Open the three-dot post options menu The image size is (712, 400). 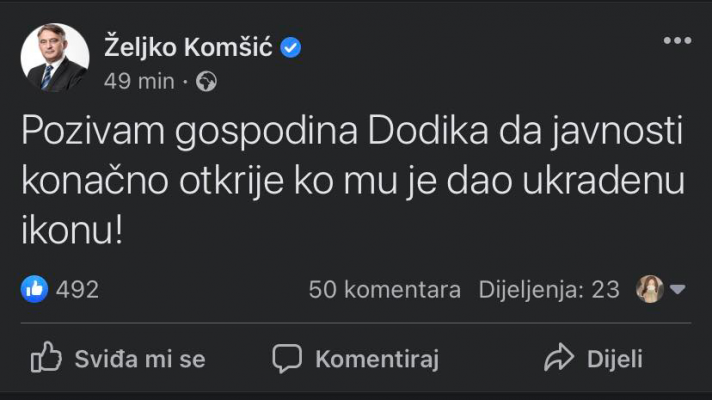pyautogui.click(x=677, y=40)
